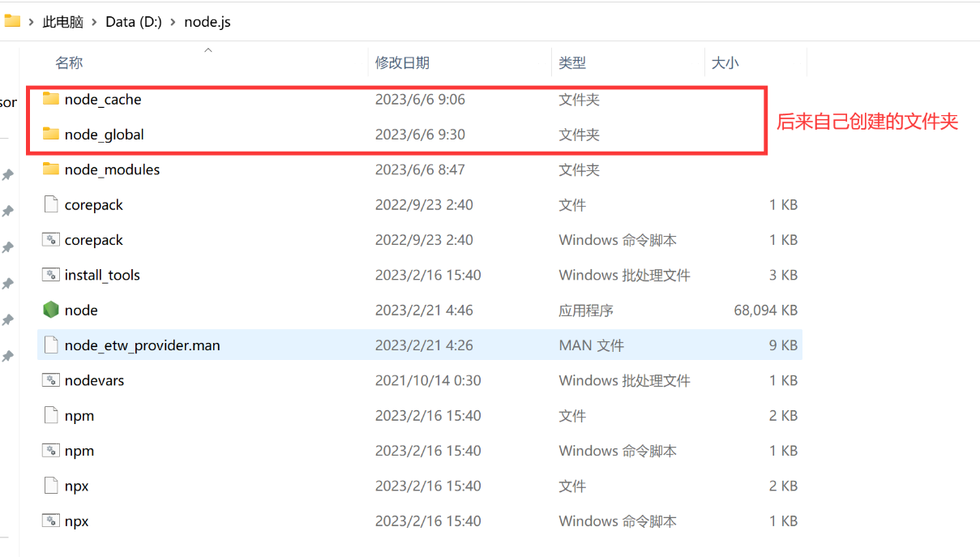Image resolution: width=980 pixels, height=557 pixels.
Task: Click 应用程序 type of node
Action: tap(586, 311)
